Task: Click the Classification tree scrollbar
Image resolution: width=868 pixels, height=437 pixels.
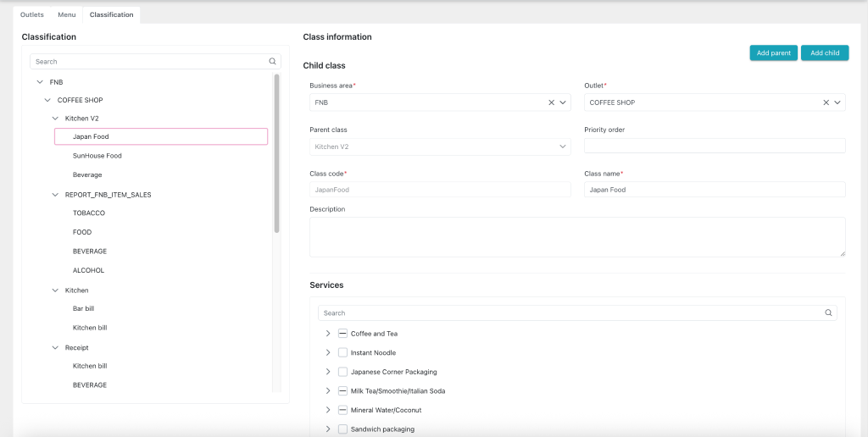Action: [276, 152]
